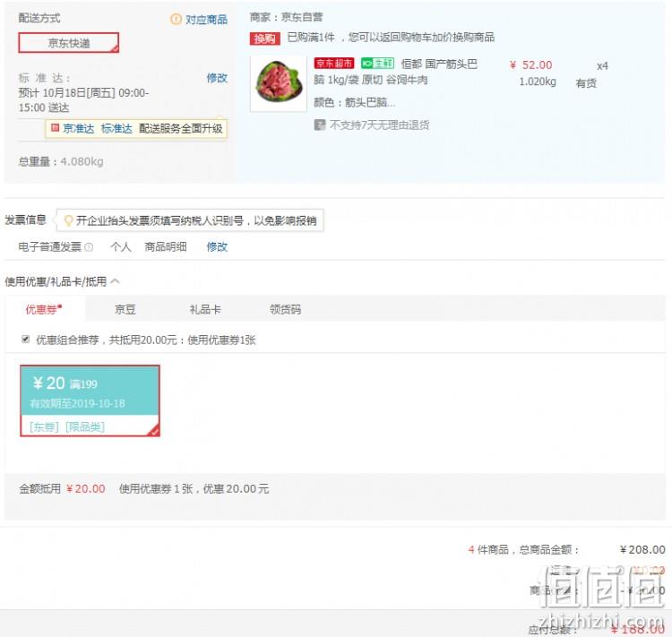Switch to the 京豆 tab
The width and height of the screenshot is (672, 637).
click(125, 309)
